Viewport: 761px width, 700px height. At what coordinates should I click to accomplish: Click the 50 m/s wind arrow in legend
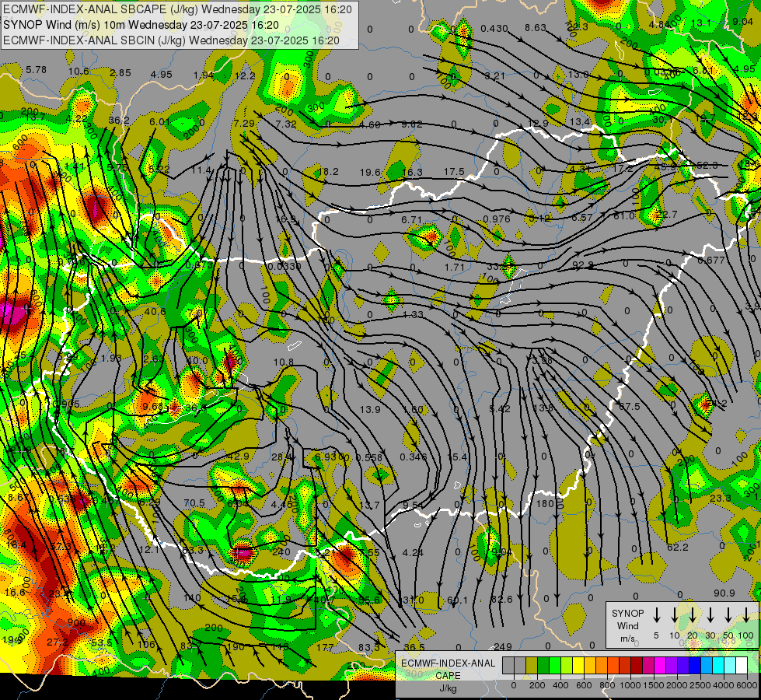click(x=728, y=615)
